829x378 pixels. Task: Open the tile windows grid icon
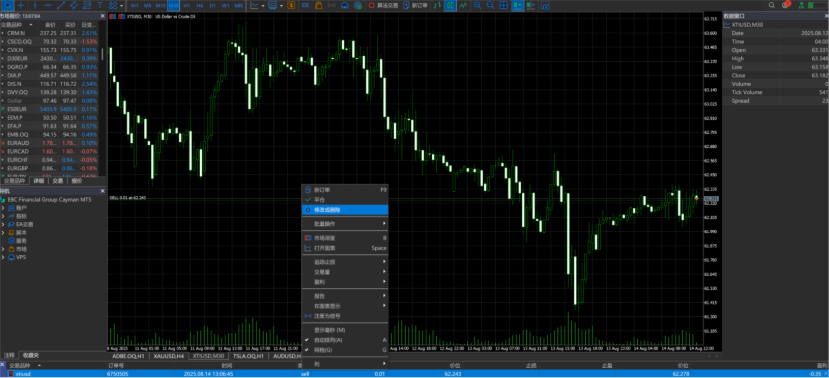point(504,5)
